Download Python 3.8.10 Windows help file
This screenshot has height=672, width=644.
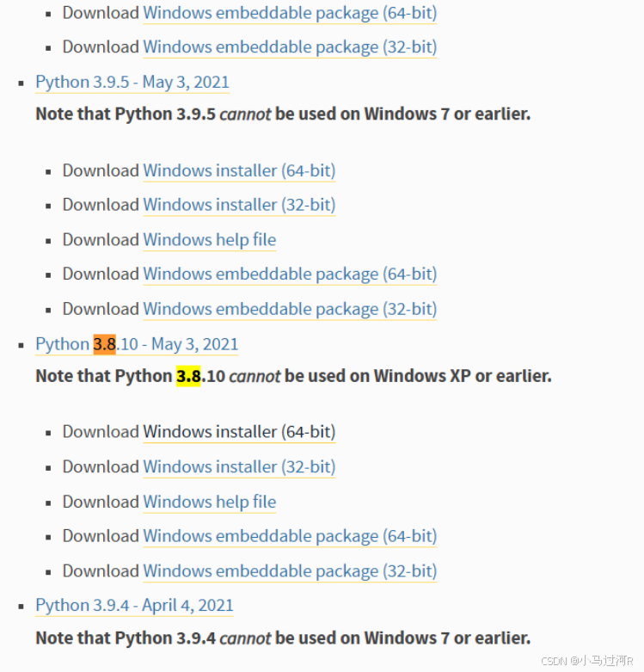tap(210, 502)
